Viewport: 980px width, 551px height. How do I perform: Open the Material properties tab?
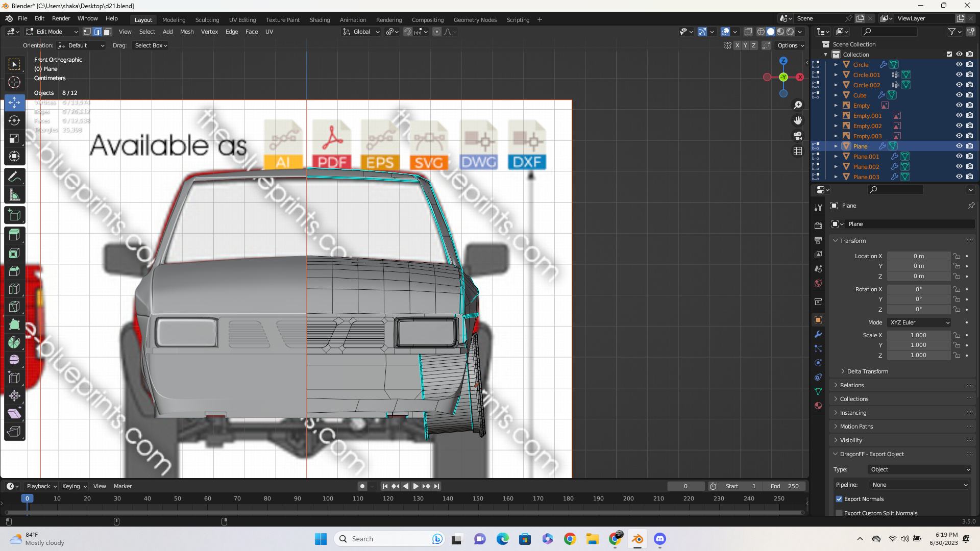point(818,406)
